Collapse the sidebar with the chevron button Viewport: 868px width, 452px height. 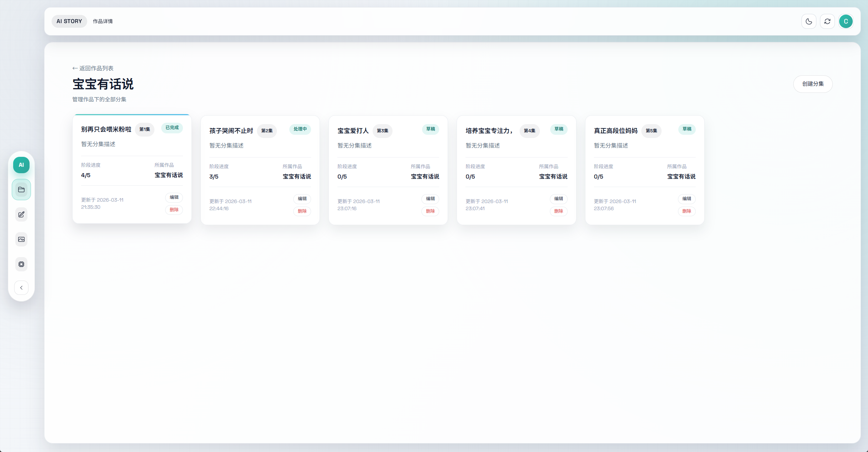[x=21, y=288]
